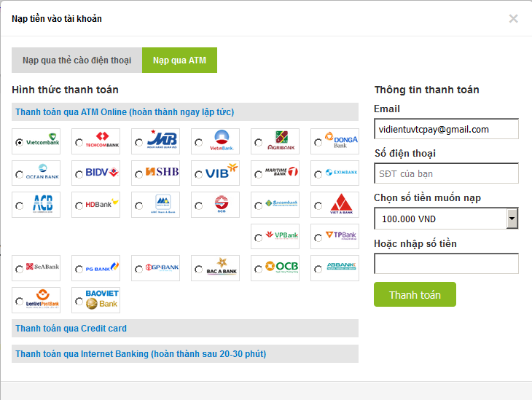Click the green Thanh toán button

(415, 294)
